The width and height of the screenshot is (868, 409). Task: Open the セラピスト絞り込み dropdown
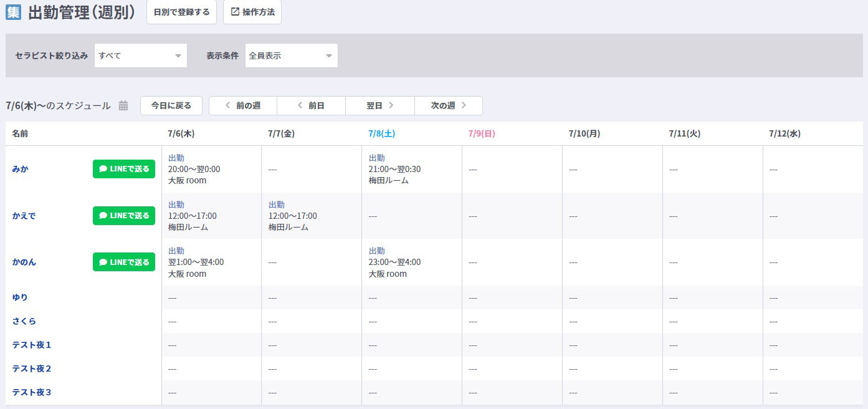pos(141,55)
